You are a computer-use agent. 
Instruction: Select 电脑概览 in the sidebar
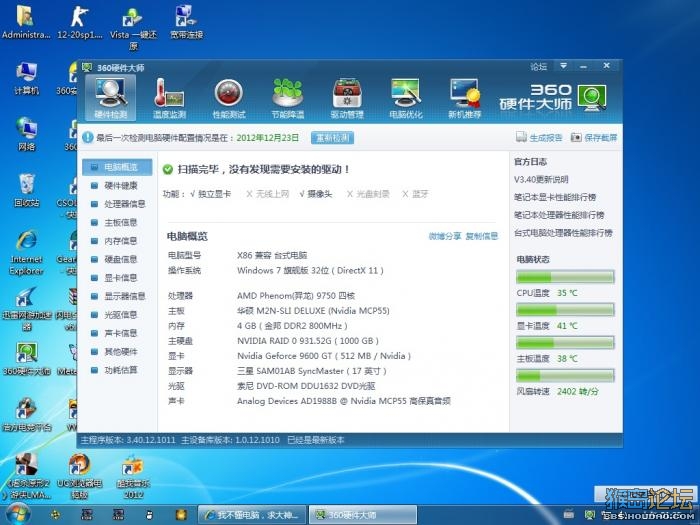117,167
